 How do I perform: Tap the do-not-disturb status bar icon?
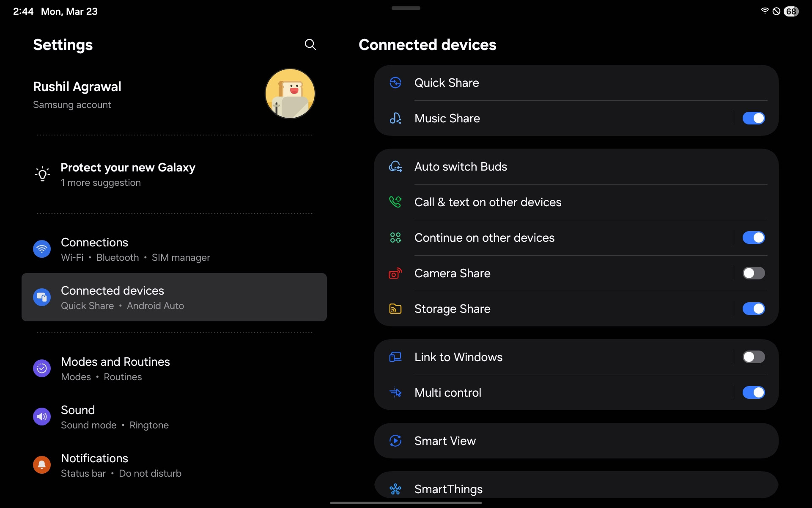[776, 11]
